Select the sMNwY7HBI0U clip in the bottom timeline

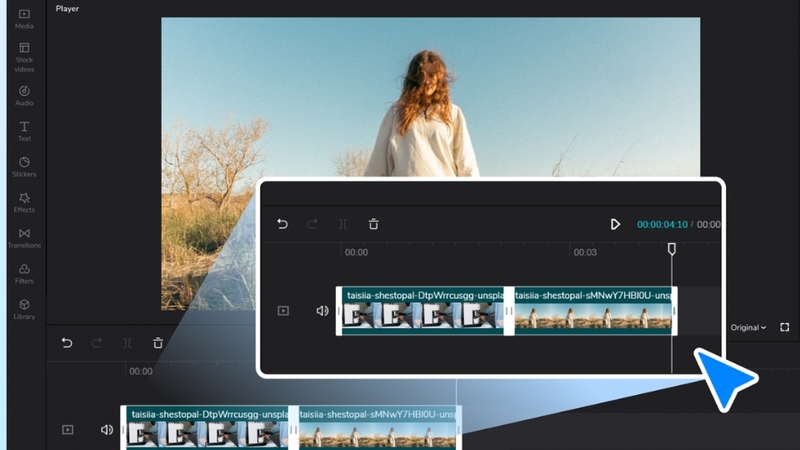377,428
